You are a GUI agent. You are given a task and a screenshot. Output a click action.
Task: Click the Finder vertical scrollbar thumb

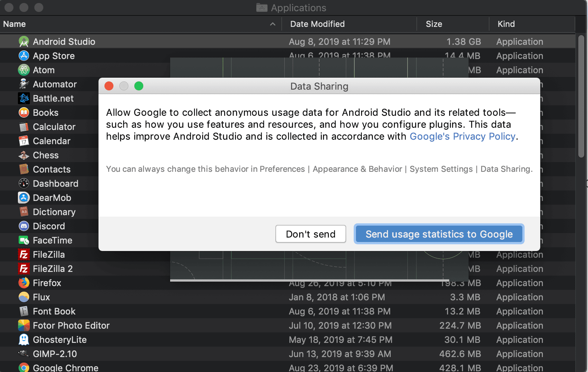pos(581,96)
